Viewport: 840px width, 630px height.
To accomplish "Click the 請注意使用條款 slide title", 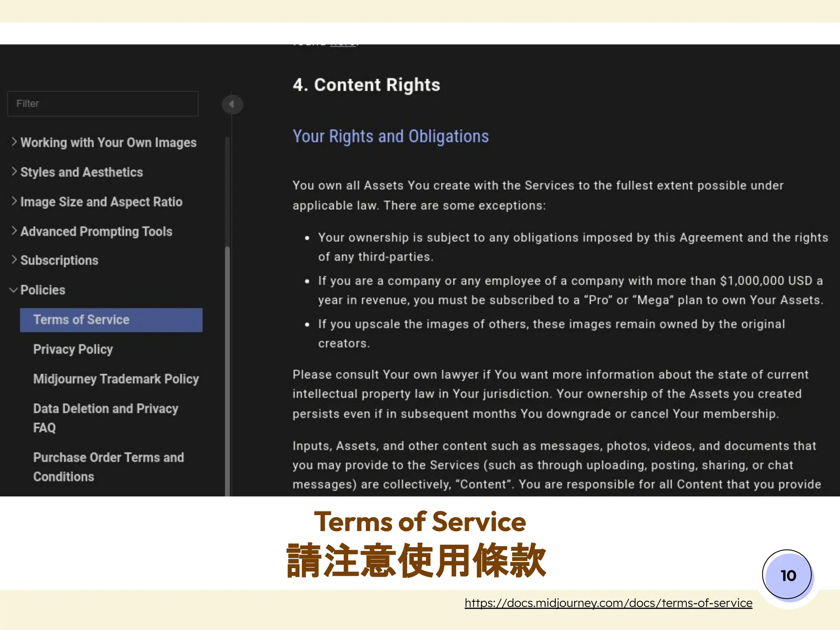I will coord(416,561).
